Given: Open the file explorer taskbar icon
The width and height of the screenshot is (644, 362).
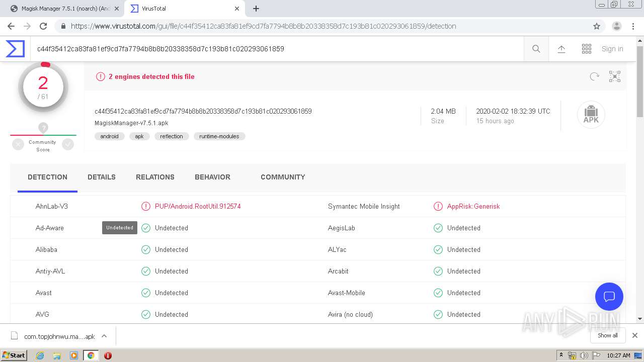Looking at the screenshot, I should click(x=57, y=355).
